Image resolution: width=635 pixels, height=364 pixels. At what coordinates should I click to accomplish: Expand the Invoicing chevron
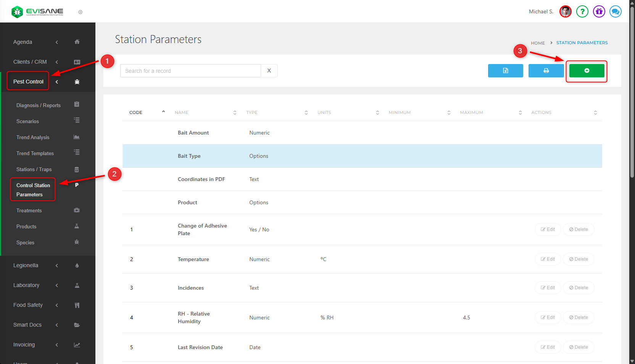coord(57,345)
